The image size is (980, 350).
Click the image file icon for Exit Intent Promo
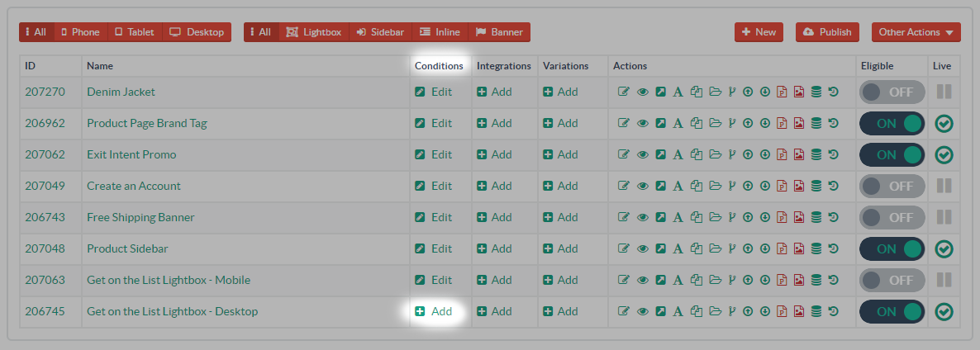point(799,154)
